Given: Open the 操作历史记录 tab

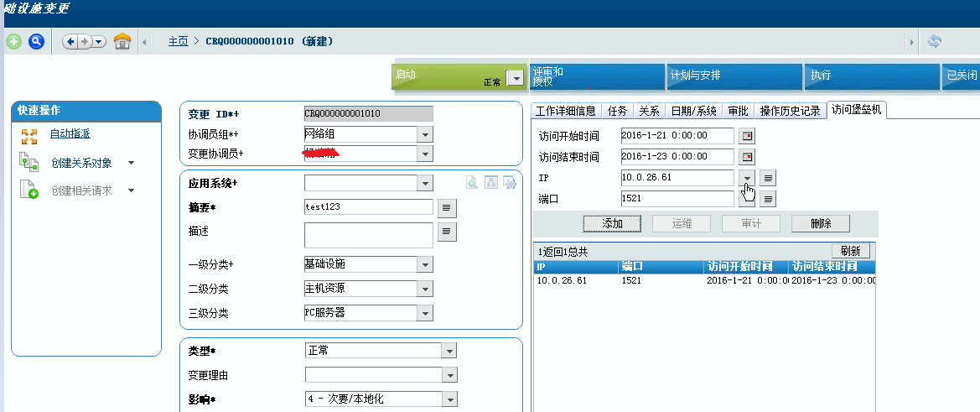Looking at the screenshot, I should pos(790,111).
